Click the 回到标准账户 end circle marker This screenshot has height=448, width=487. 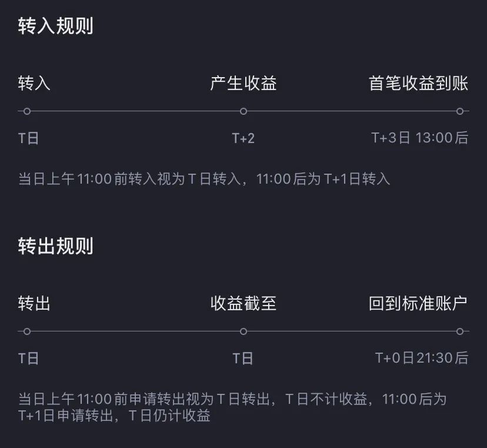click(x=460, y=331)
